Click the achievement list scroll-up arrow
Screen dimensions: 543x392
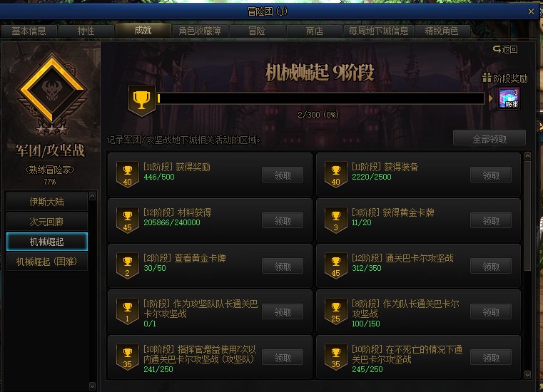point(527,156)
